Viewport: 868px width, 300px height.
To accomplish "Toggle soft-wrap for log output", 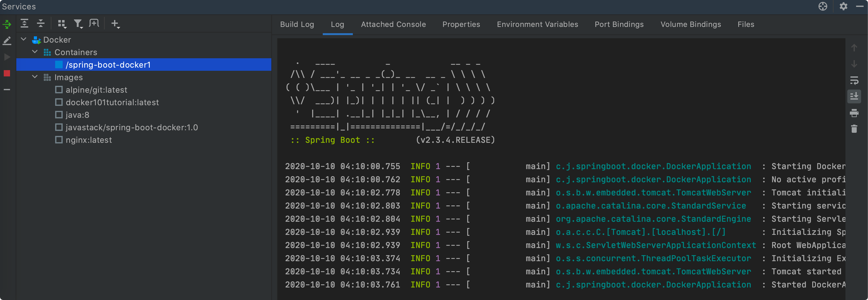I will pos(854,80).
